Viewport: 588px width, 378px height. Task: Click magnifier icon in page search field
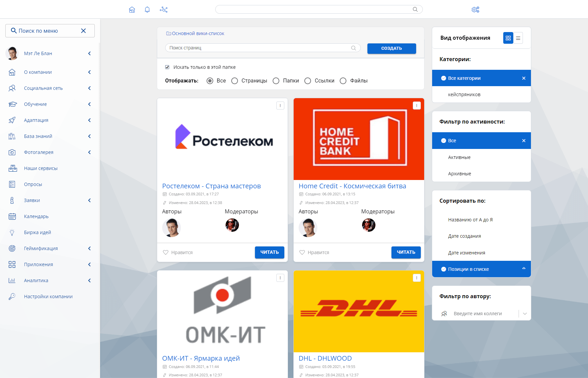354,48
